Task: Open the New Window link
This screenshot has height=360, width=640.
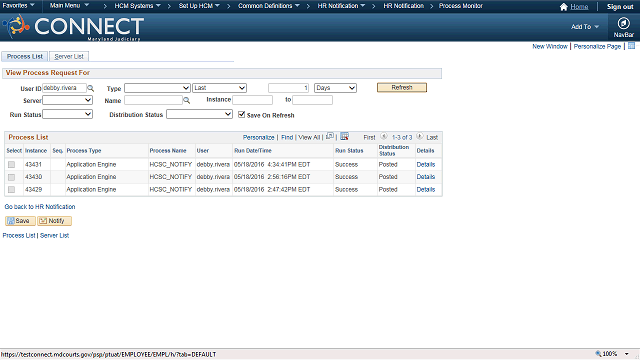Action: coord(549,47)
